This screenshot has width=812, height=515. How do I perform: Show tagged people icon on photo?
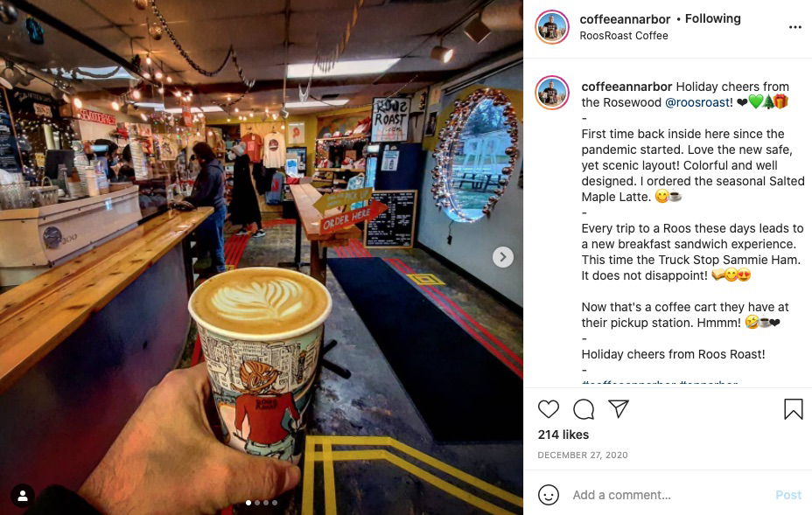[23, 496]
